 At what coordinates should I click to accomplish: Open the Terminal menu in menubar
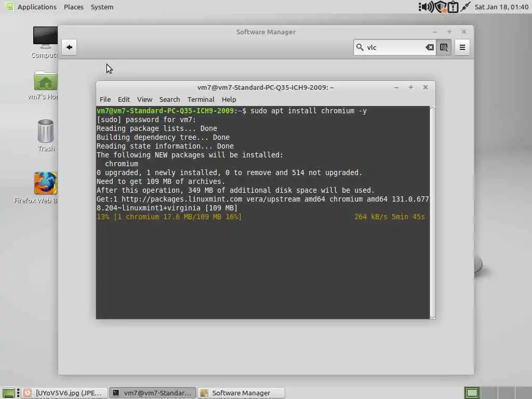pos(201,99)
